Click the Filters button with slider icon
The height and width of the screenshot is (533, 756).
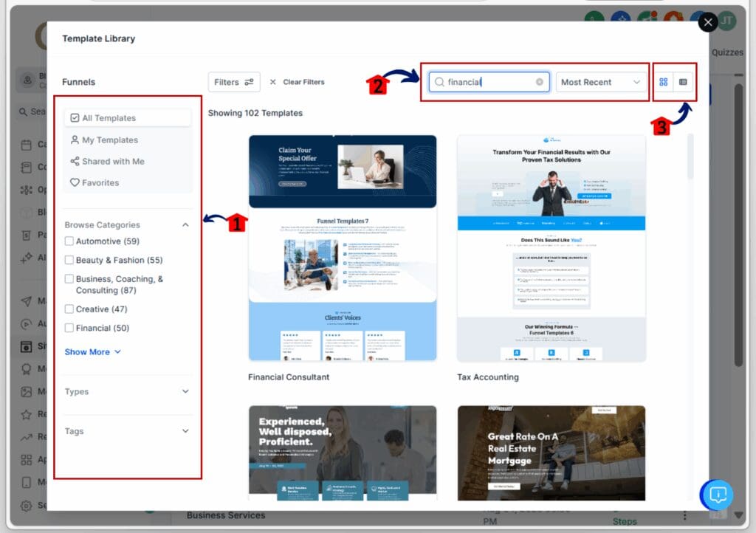tap(233, 82)
